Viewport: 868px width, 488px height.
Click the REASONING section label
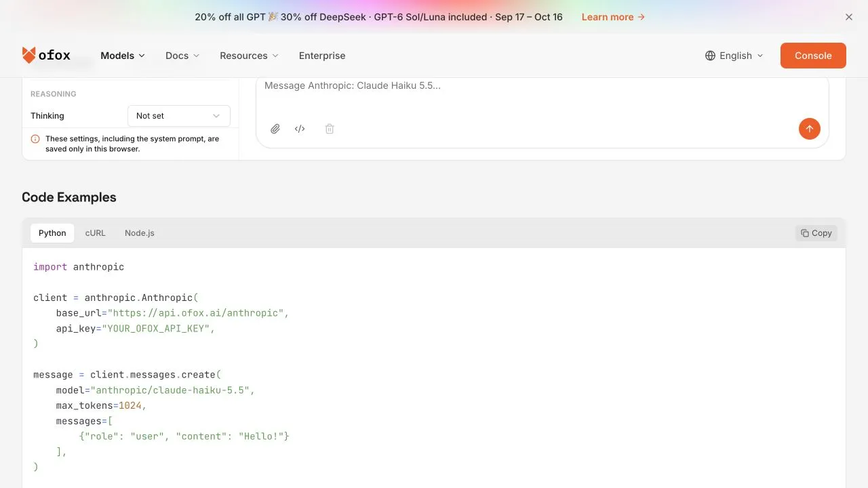click(54, 94)
